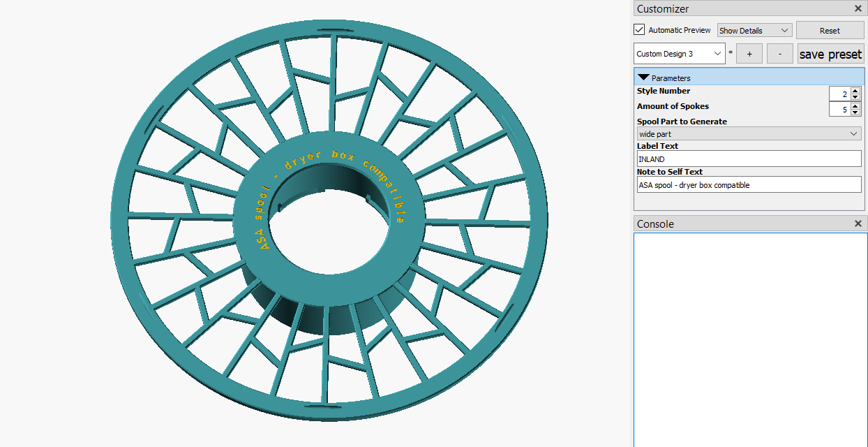Image resolution: width=868 pixels, height=447 pixels.
Task: Click the Customizer panel title
Action: tap(663, 9)
